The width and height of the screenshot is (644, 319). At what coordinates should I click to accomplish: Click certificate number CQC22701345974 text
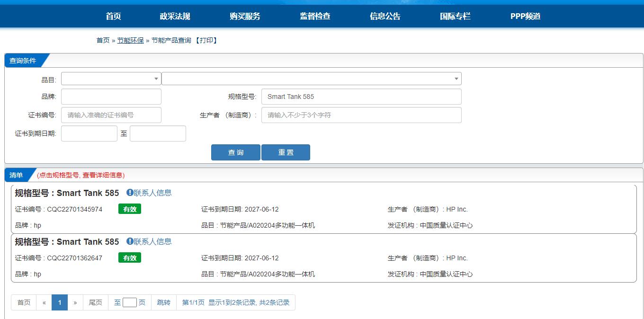75,209
